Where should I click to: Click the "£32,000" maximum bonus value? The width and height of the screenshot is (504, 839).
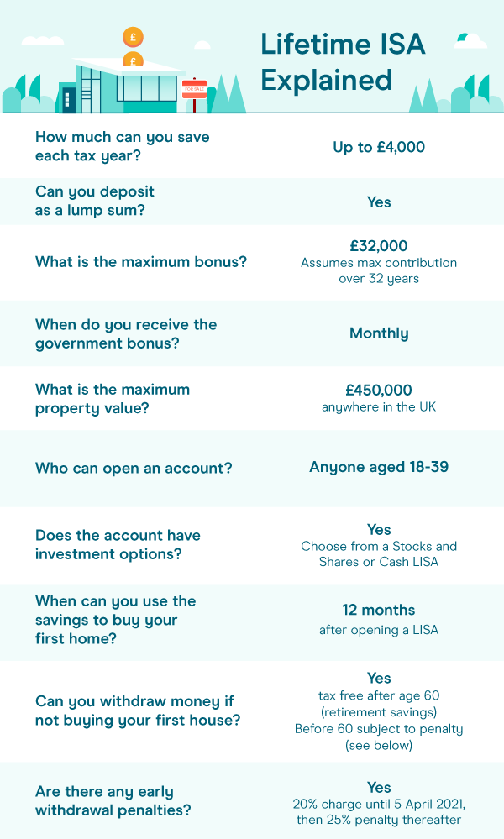click(379, 246)
